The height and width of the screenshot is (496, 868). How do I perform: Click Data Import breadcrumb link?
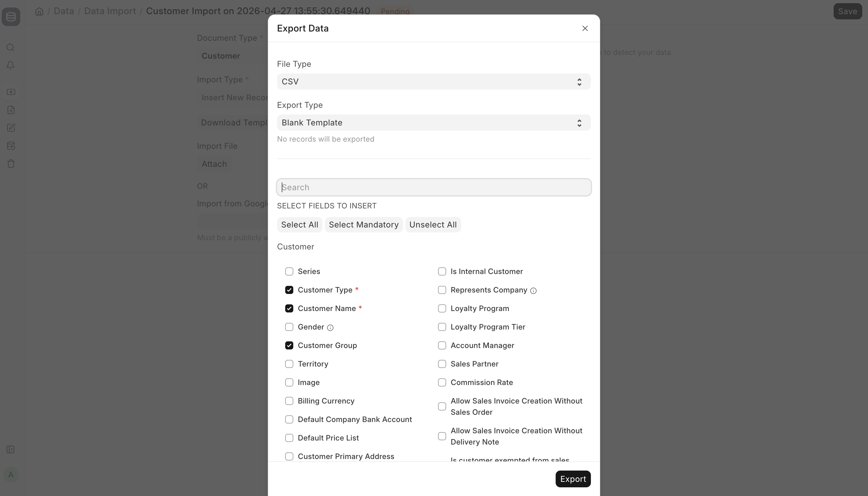pyautogui.click(x=110, y=11)
